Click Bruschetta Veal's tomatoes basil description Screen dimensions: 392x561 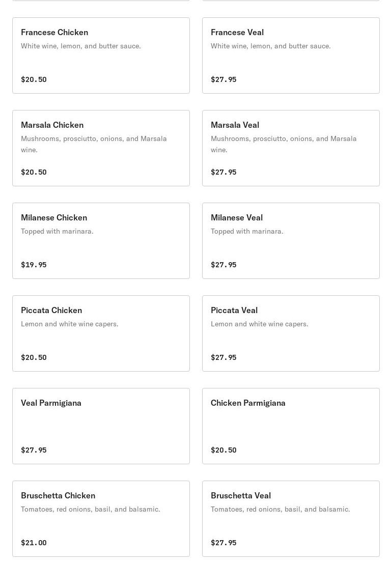coord(281,510)
